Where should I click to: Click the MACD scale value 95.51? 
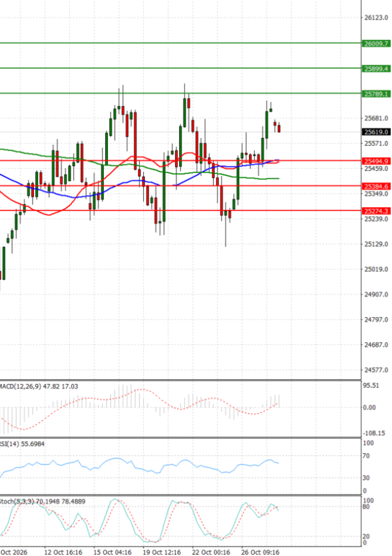tap(371, 386)
